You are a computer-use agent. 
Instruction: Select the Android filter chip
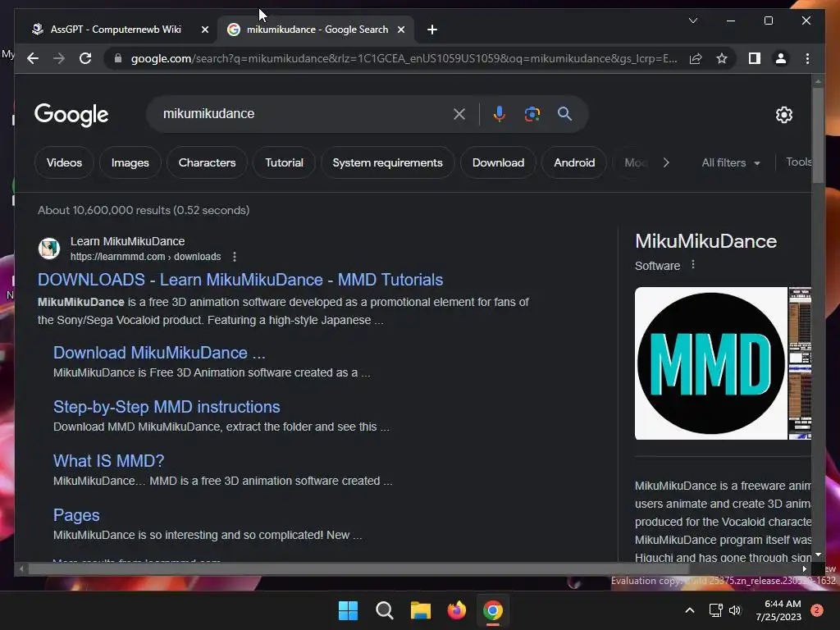pyautogui.click(x=574, y=162)
